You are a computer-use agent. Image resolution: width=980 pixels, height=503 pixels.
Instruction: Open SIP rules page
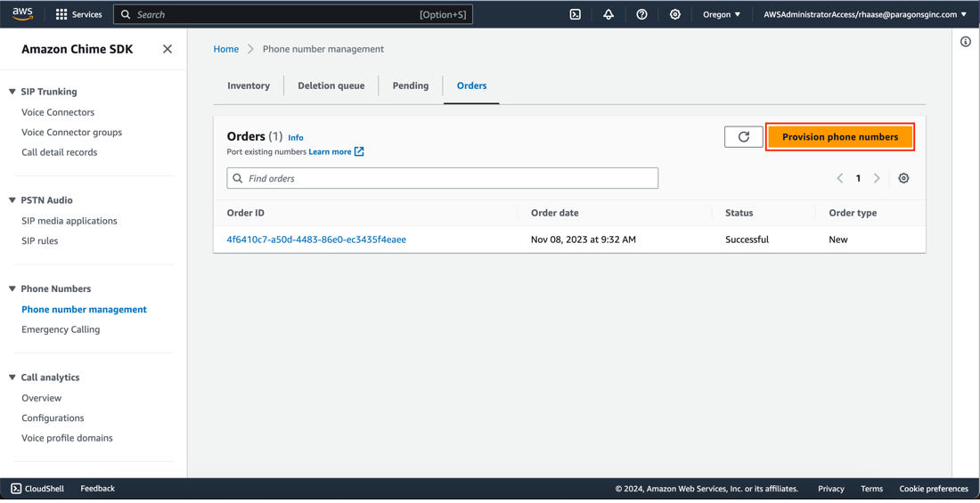pos(40,240)
